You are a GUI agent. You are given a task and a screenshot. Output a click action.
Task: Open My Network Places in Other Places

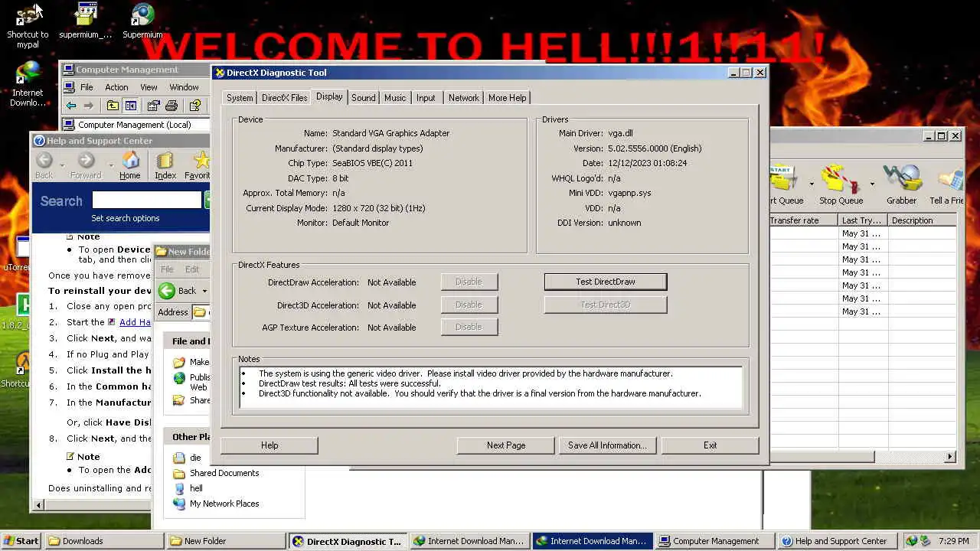click(216, 504)
